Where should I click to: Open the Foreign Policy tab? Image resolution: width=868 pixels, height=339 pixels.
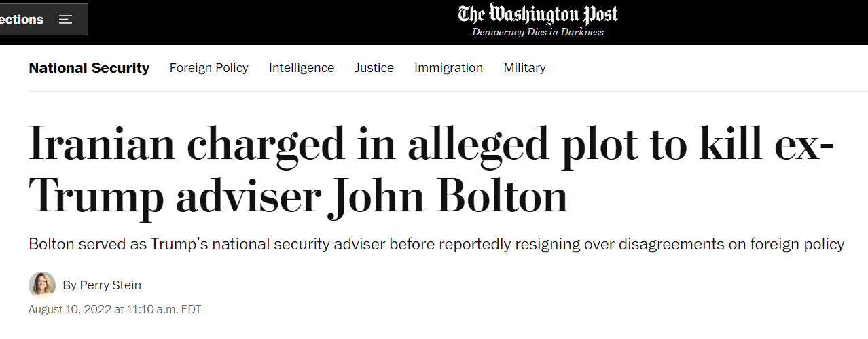[209, 68]
